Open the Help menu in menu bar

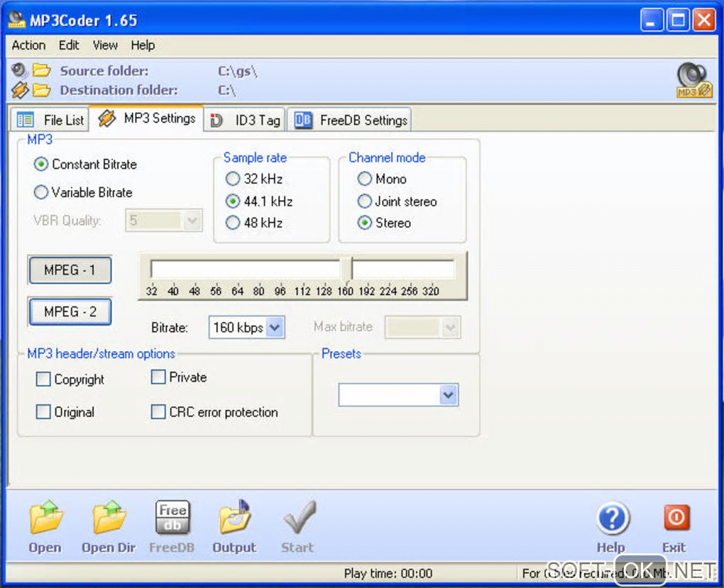click(x=143, y=45)
